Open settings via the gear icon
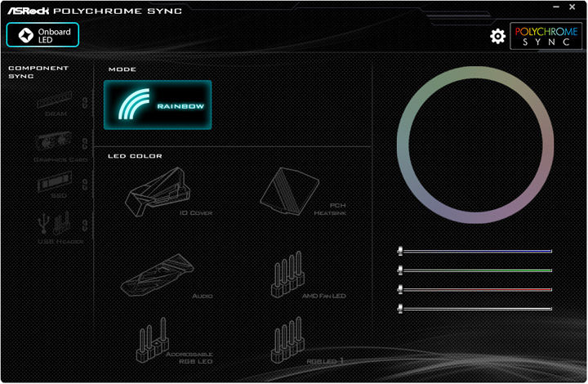 click(497, 37)
